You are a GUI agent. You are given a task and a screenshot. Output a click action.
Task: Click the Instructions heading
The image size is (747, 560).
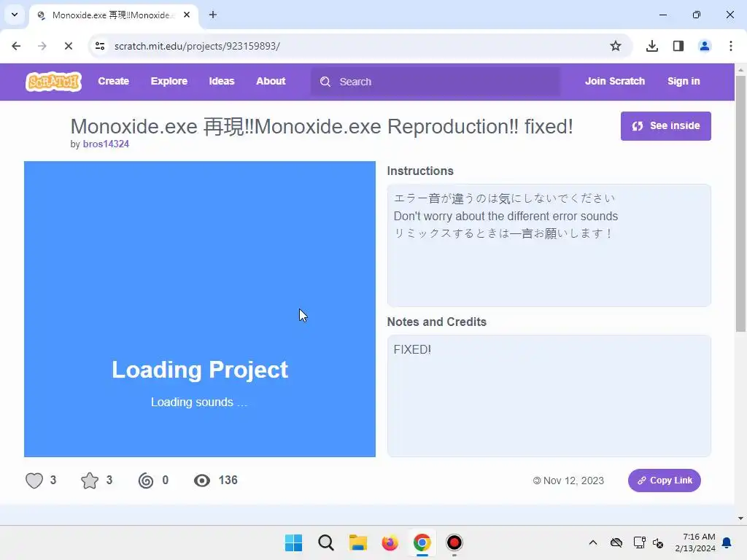click(x=420, y=171)
